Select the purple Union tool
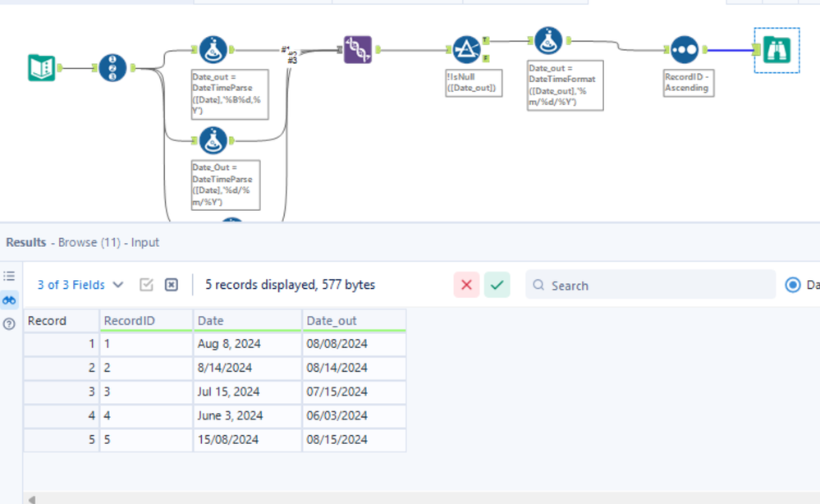 pos(358,50)
